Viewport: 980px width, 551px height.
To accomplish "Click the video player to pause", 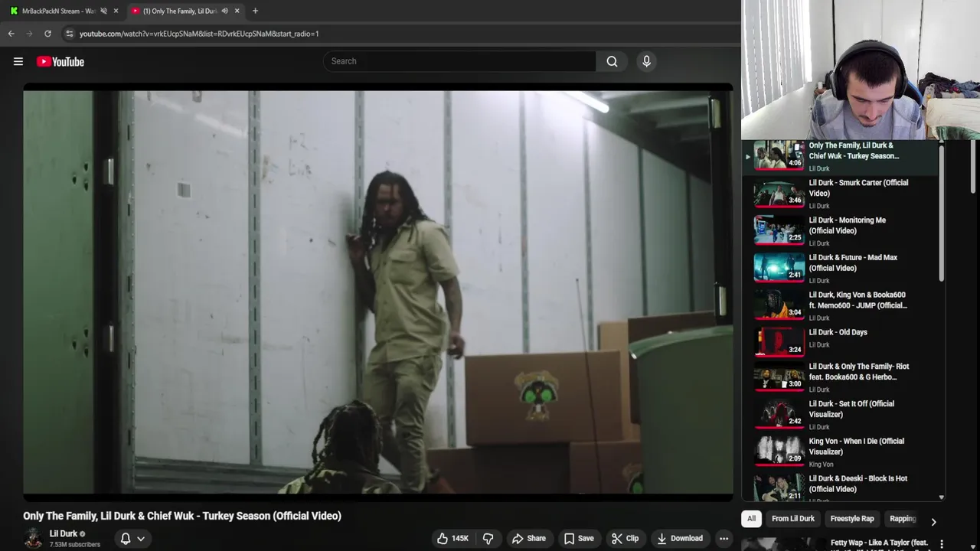I will [x=378, y=292].
